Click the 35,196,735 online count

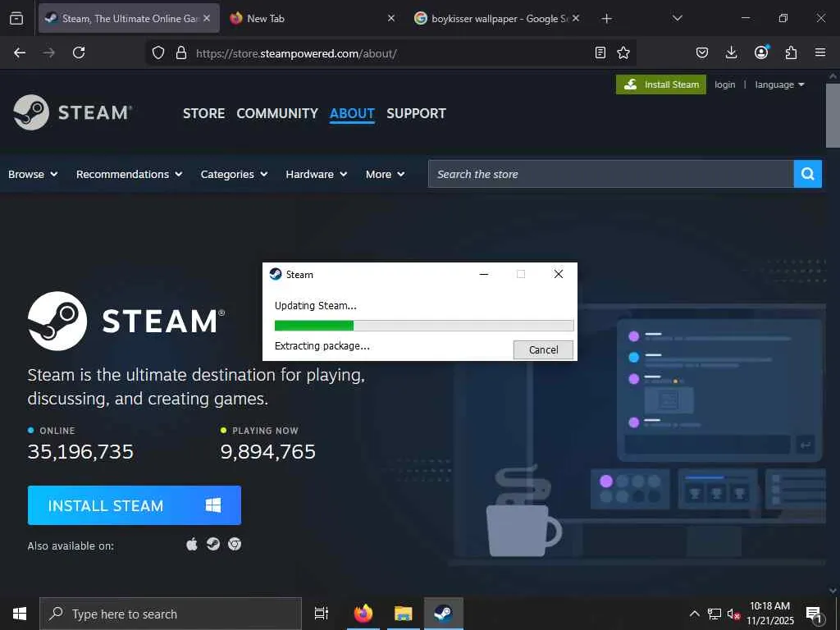(80, 452)
